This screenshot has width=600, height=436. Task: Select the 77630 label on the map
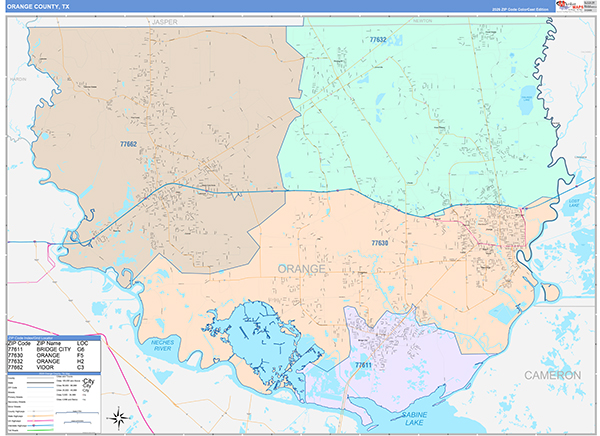(380, 243)
